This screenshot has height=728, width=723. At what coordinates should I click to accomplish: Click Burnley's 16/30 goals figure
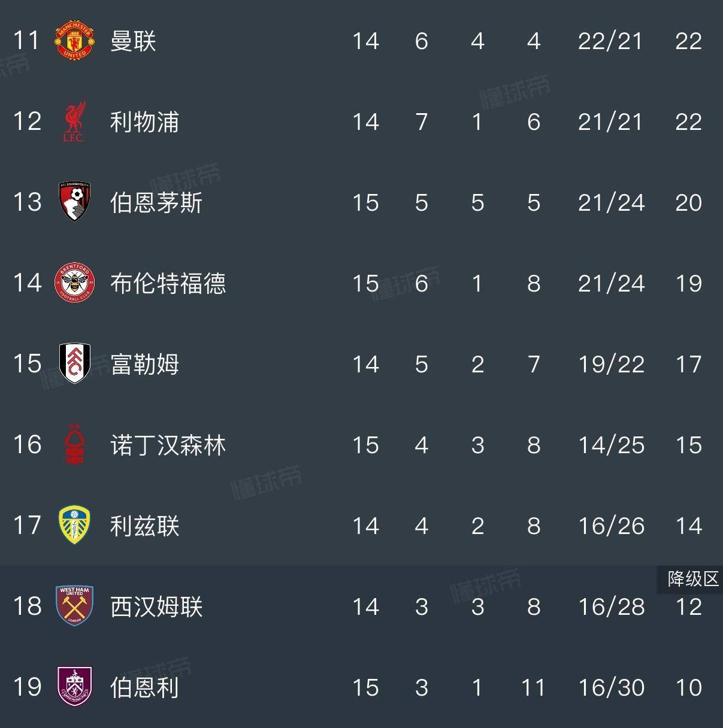(x=611, y=688)
